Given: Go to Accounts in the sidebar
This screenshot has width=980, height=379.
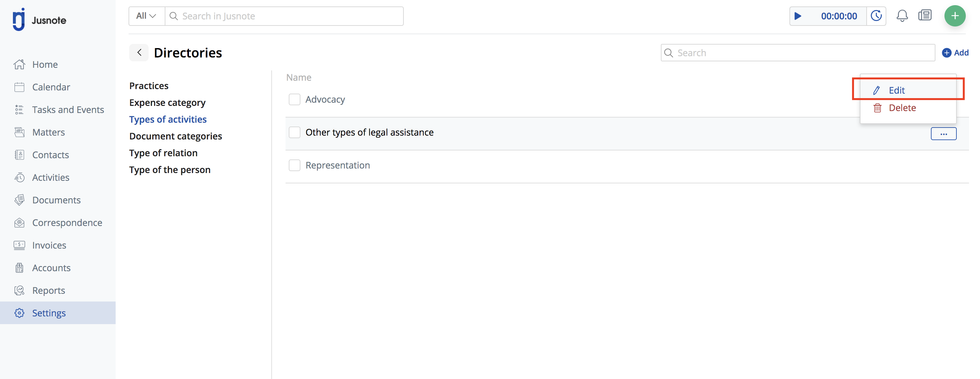Looking at the screenshot, I should 58,268.
